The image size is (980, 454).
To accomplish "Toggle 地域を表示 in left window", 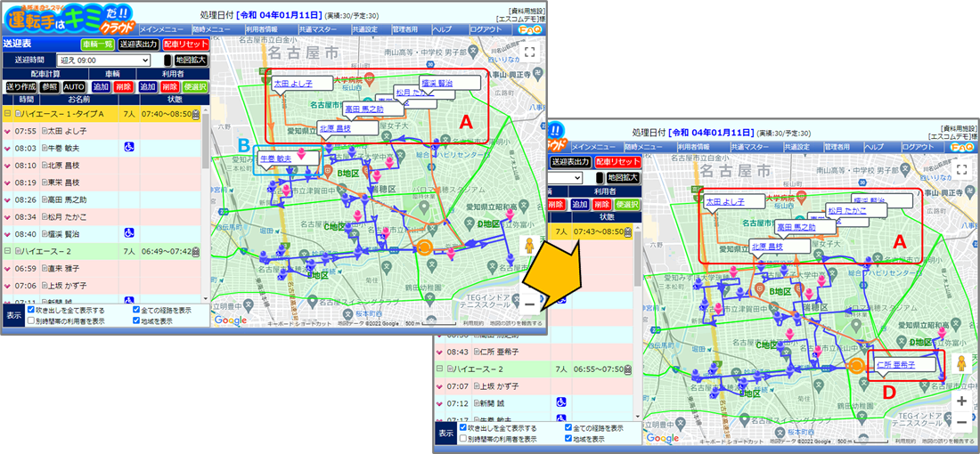I will pyautogui.click(x=136, y=321).
